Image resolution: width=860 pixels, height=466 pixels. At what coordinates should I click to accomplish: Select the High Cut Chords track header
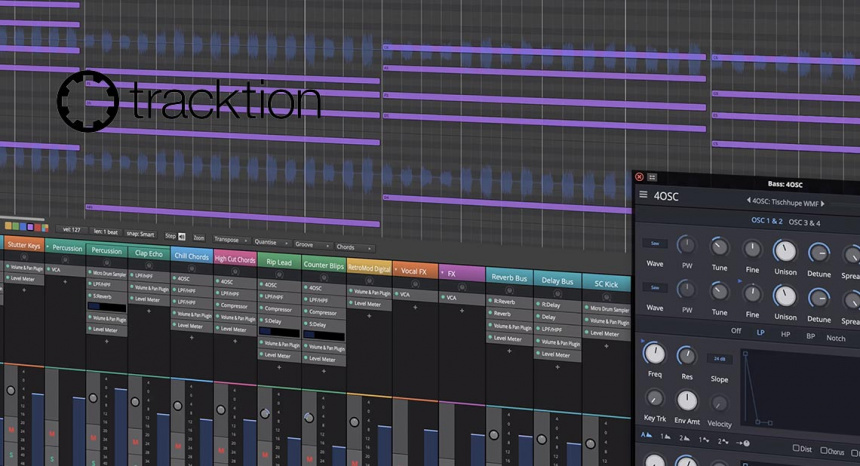[x=235, y=259]
